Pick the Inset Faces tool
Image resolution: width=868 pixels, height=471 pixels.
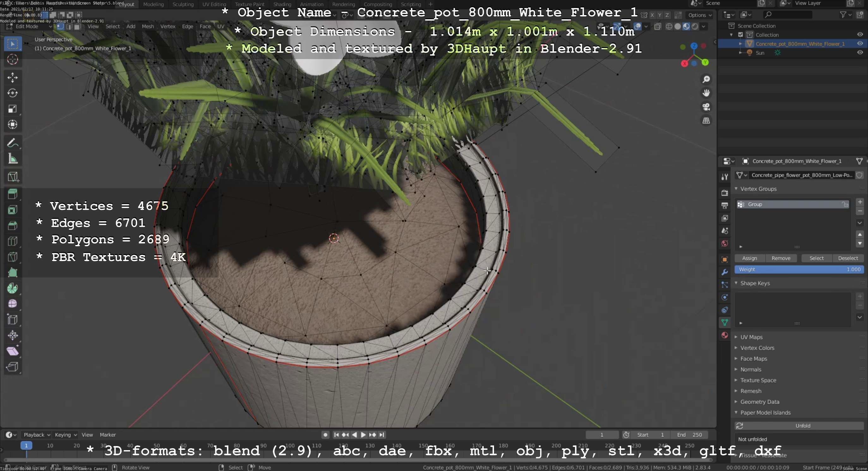12,210
